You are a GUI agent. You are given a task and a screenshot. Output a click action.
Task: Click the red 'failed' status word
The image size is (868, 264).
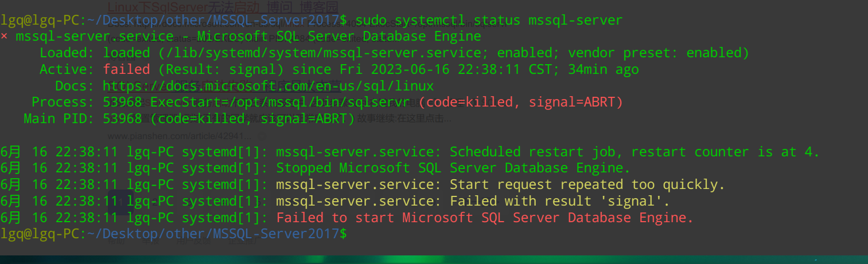126,70
